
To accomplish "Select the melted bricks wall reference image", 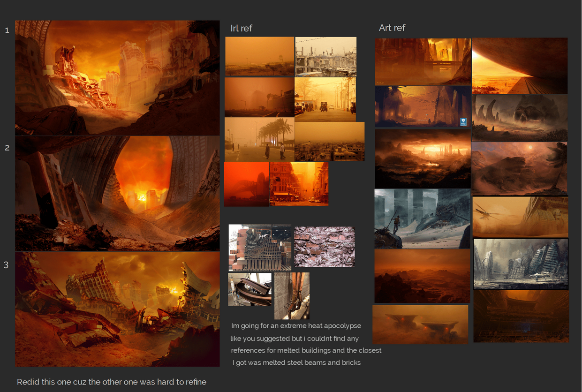I will tap(260, 248).
